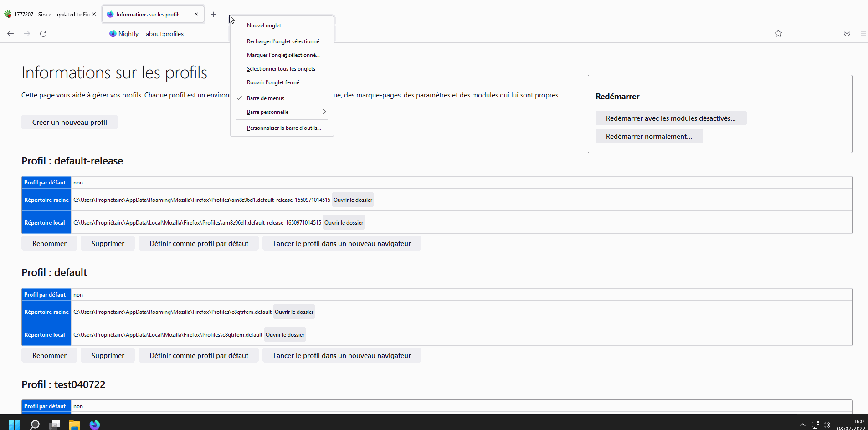
Task: Set the default profile as profile par défaut
Action: tap(199, 355)
